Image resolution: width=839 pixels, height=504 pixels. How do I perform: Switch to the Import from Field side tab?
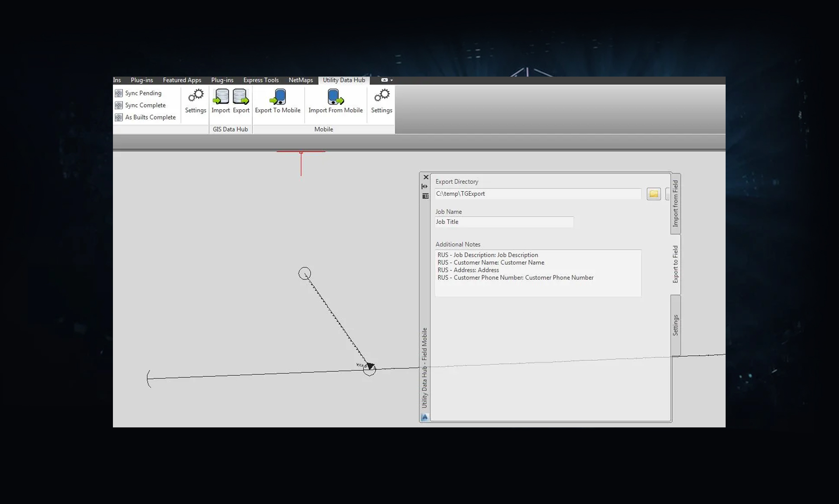(x=675, y=204)
